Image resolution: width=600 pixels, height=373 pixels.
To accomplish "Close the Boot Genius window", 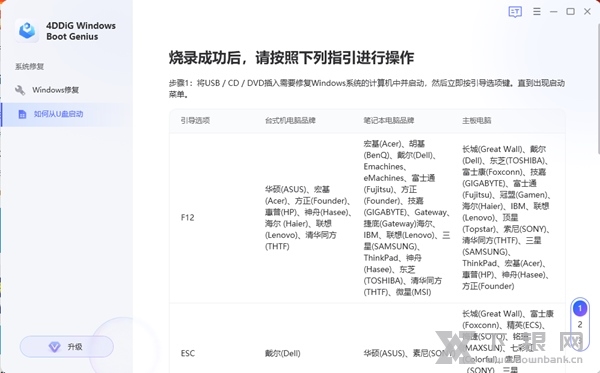I will pyautogui.click(x=587, y=12).
